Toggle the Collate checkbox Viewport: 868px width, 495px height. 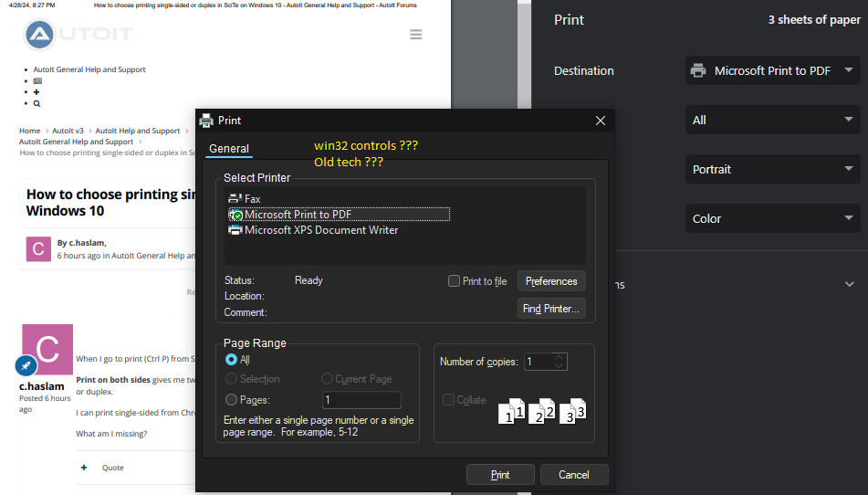(x=449, y=400)
